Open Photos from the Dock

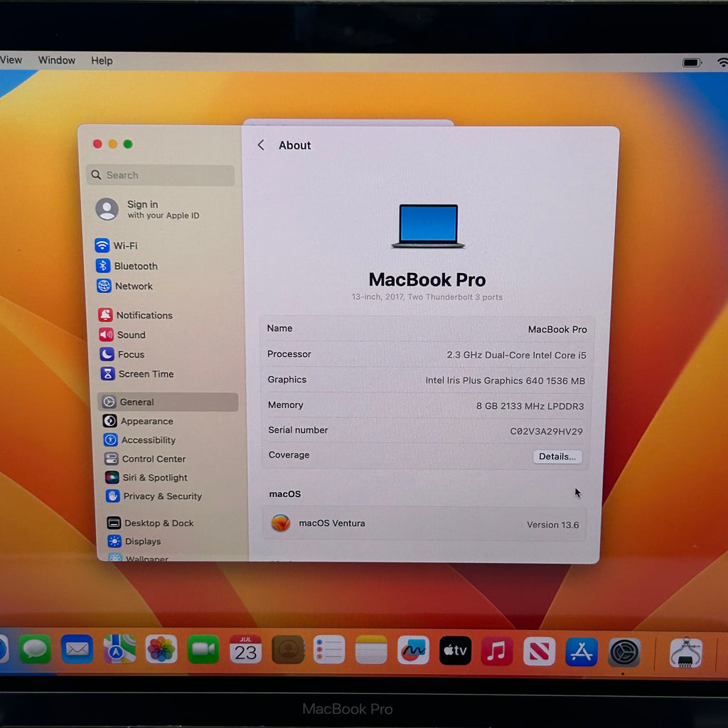(x=161, y=649)
